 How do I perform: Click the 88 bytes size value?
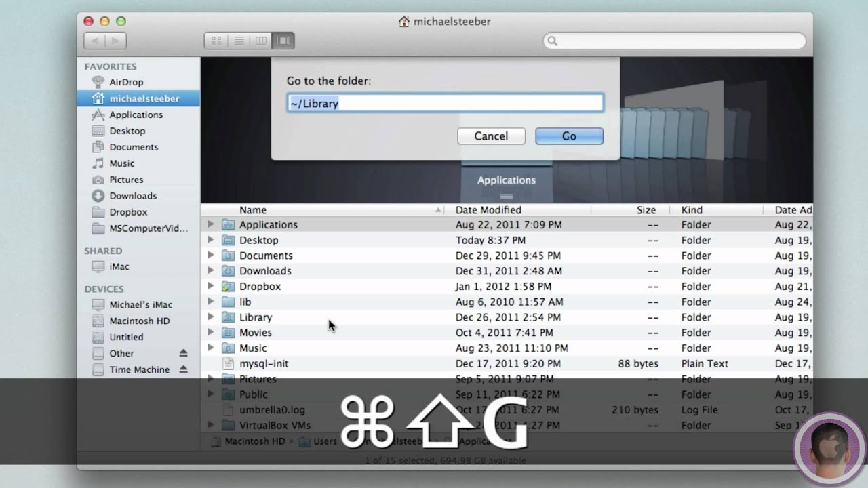[x=638, y=363]
